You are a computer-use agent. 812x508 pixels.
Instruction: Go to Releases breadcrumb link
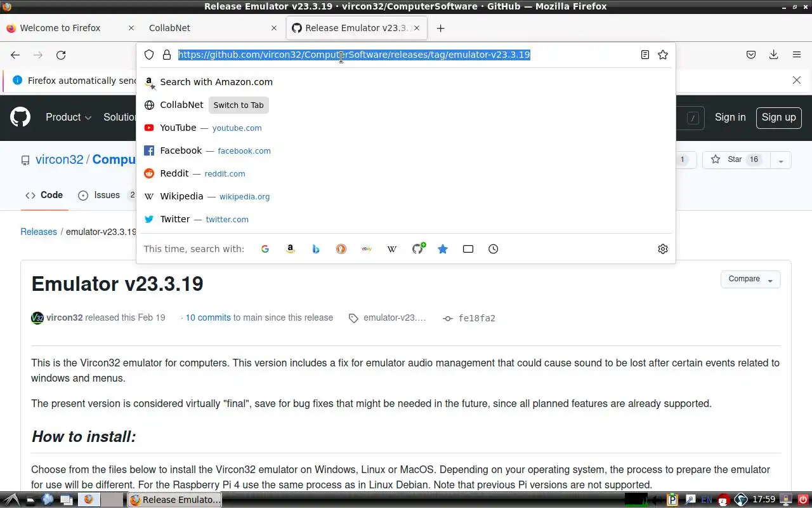pyautogui.click(x=39, y=232)
